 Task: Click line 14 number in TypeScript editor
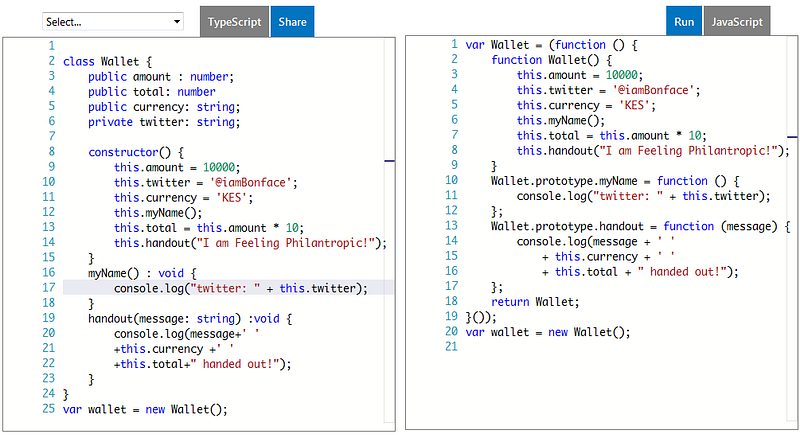48,242
